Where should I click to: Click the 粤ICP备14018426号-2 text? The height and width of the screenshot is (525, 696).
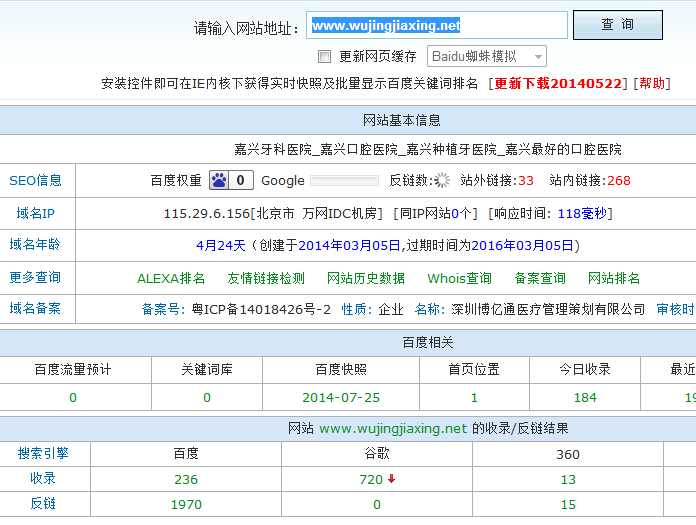point(261,309)
